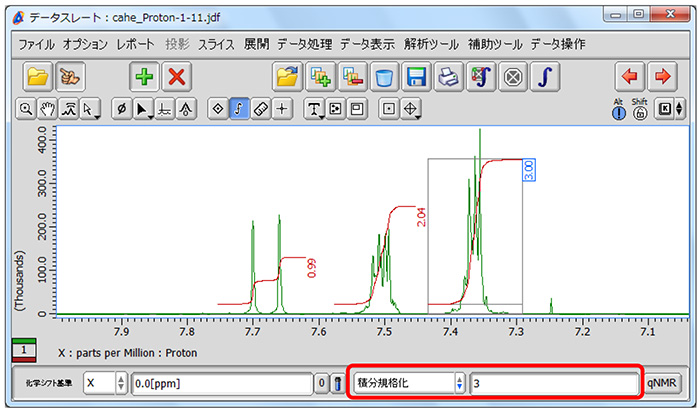This screenshot has width=700, height=414.
Task: Click the eraser tool icon
Action: (x=261, y=109)
